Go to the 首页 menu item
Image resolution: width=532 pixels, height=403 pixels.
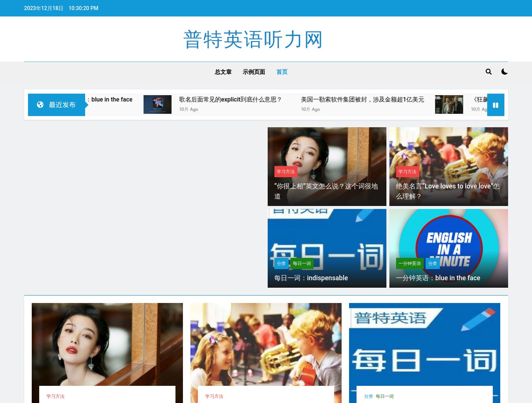click(x=282, y=72)
